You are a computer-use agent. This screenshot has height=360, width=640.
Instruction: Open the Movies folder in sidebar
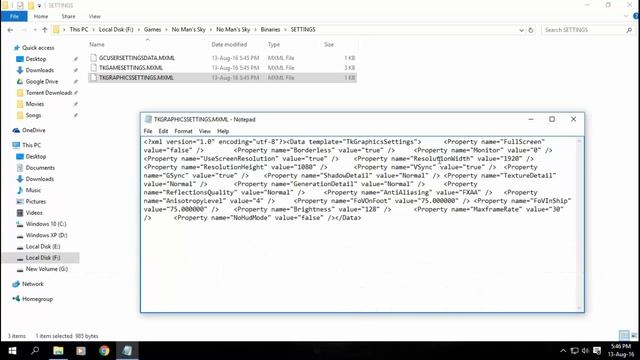(x=35, y=104)
